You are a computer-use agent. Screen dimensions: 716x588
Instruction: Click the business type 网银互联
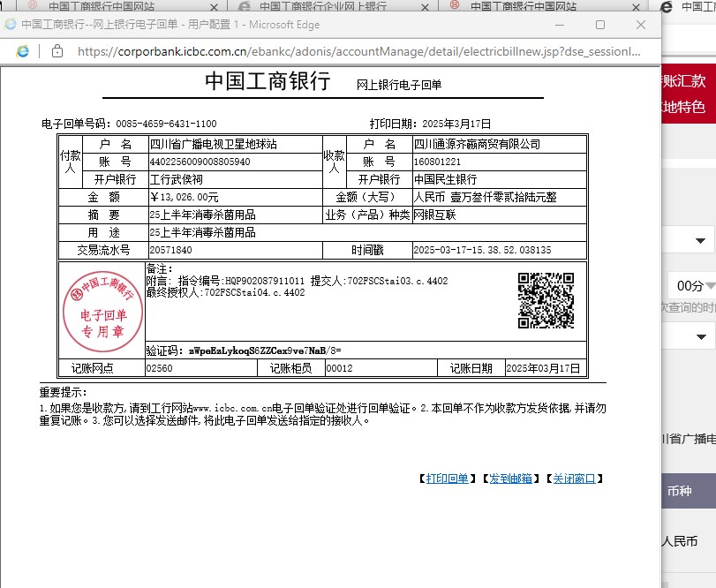(x=434, y=215)
